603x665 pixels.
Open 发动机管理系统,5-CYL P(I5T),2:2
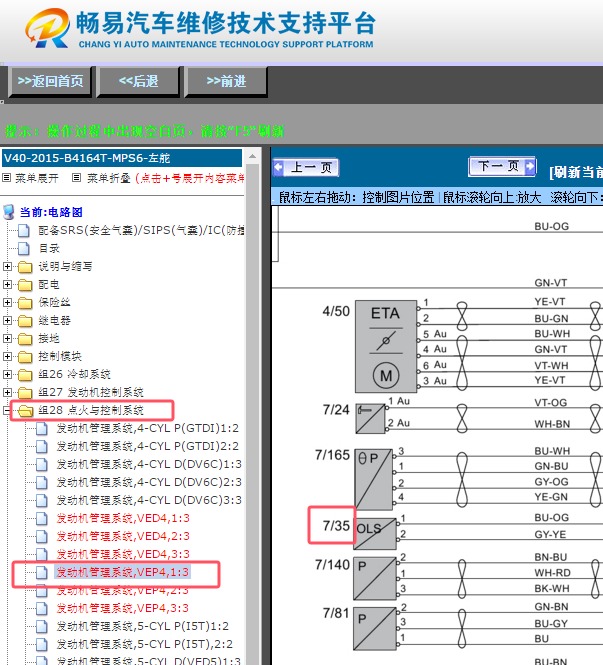[145, 644]
